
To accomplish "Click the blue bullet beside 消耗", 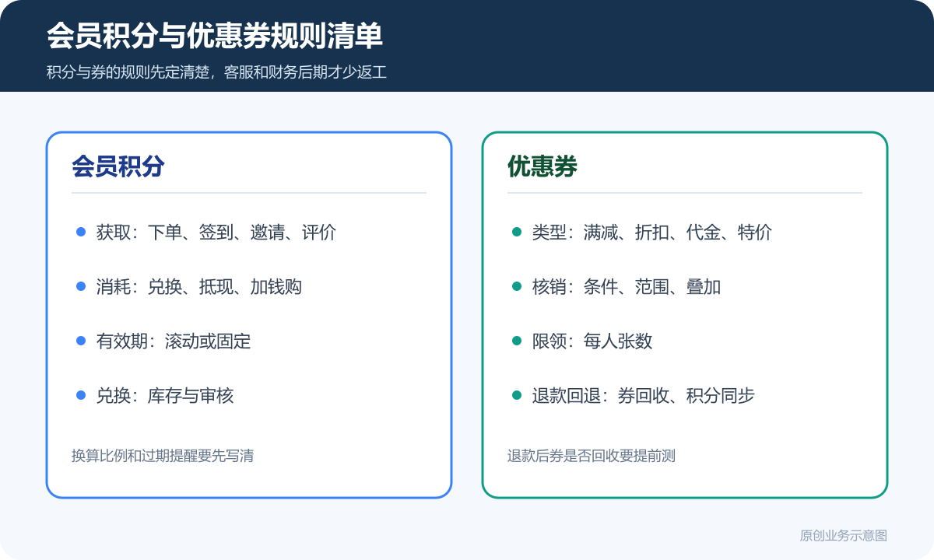I will click(x=81, y=286).
